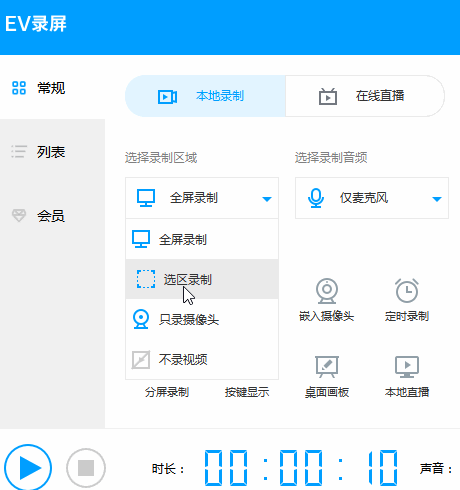The width and height of the screenshot is (460, 490).
Task: Open the scheduled recording (定时录制) clock icon
Action: [x=407, y=291]
